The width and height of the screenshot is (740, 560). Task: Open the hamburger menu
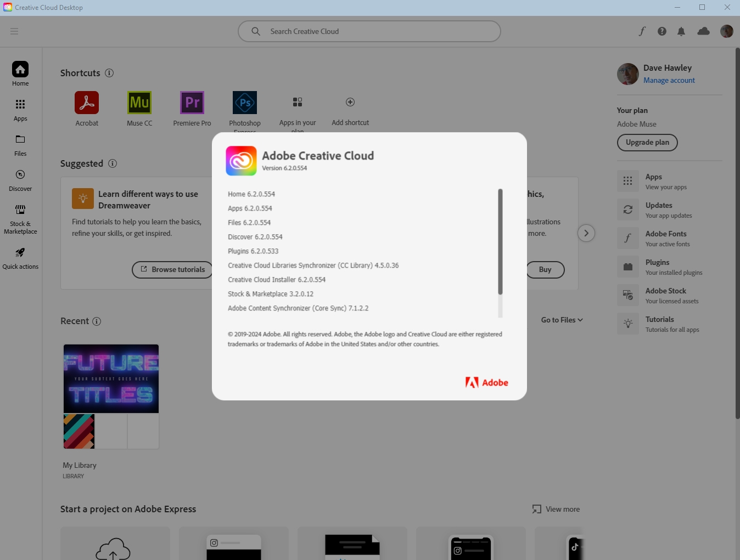point(14,31)
